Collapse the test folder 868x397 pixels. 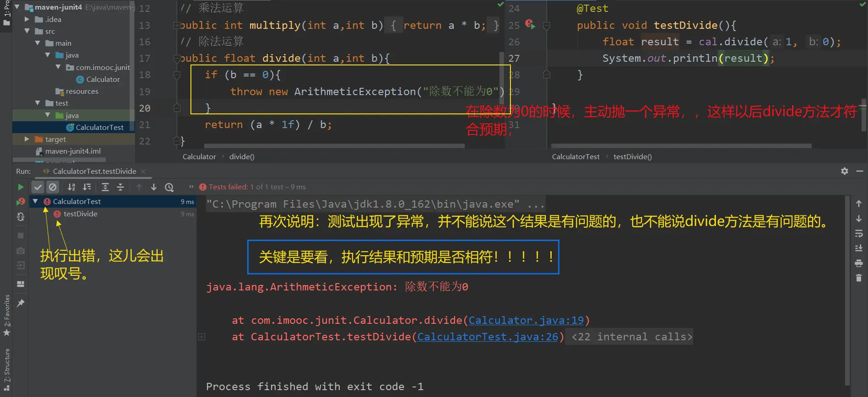38,103
